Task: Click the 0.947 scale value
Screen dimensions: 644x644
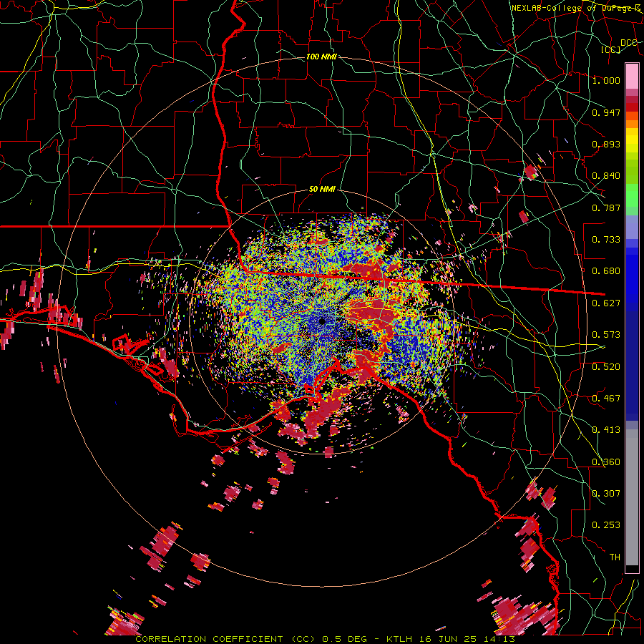Action: pos(606,112)
